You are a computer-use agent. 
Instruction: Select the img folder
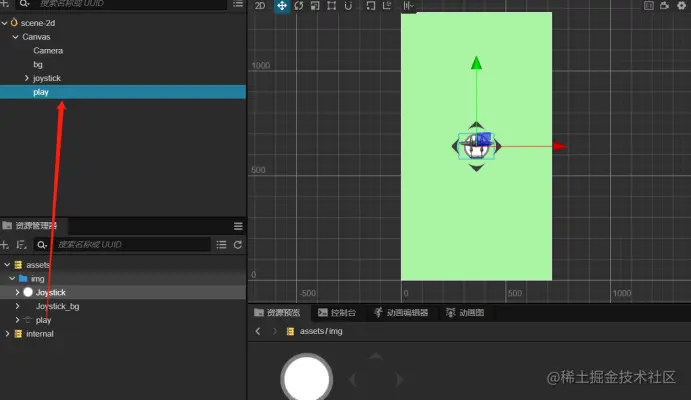pyautogui.click(x=123, y=278)
